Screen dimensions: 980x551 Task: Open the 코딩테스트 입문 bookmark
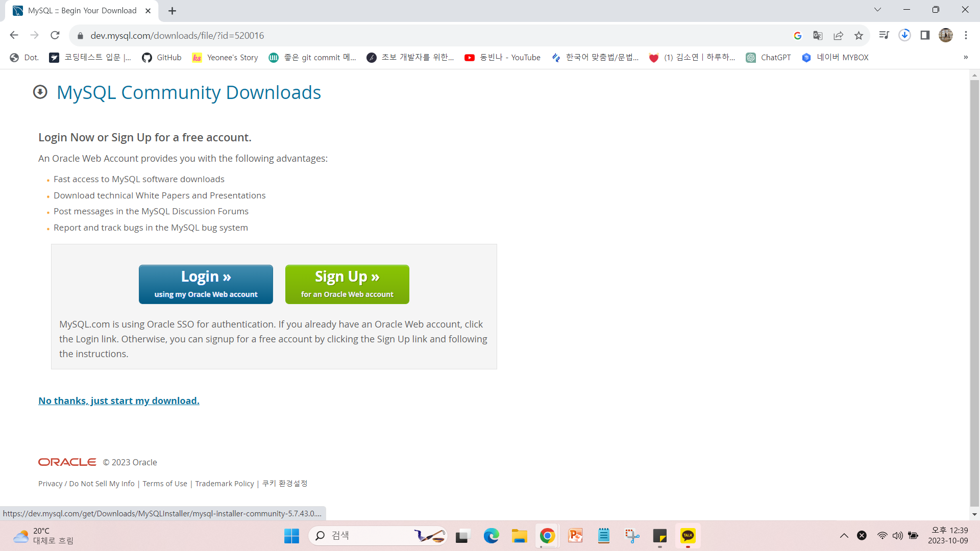(90, 58)
